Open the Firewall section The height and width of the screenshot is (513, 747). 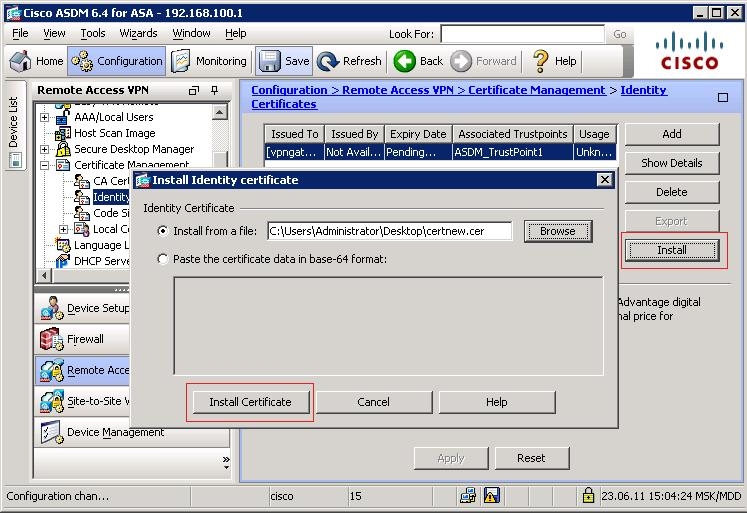[x=82, y=339]
